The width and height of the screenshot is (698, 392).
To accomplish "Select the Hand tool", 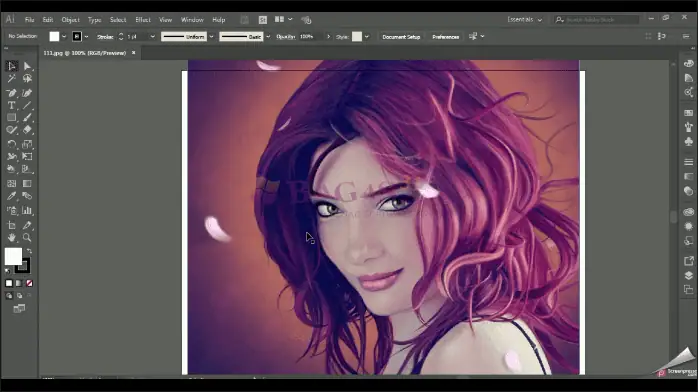I will (x=12, y=238).
